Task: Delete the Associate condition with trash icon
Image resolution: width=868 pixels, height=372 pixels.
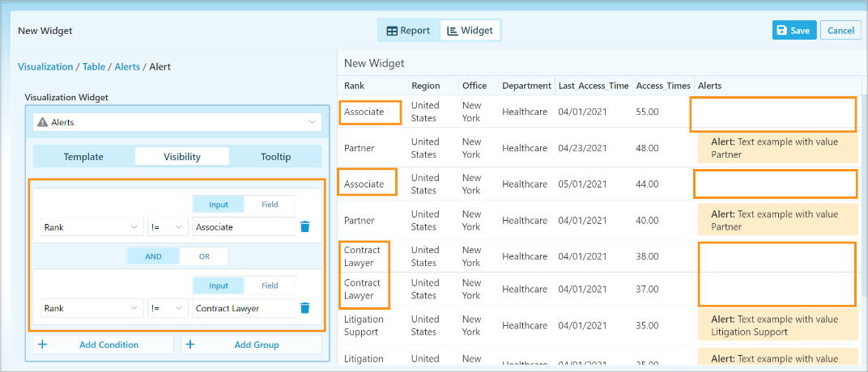Action: point(304,226)
